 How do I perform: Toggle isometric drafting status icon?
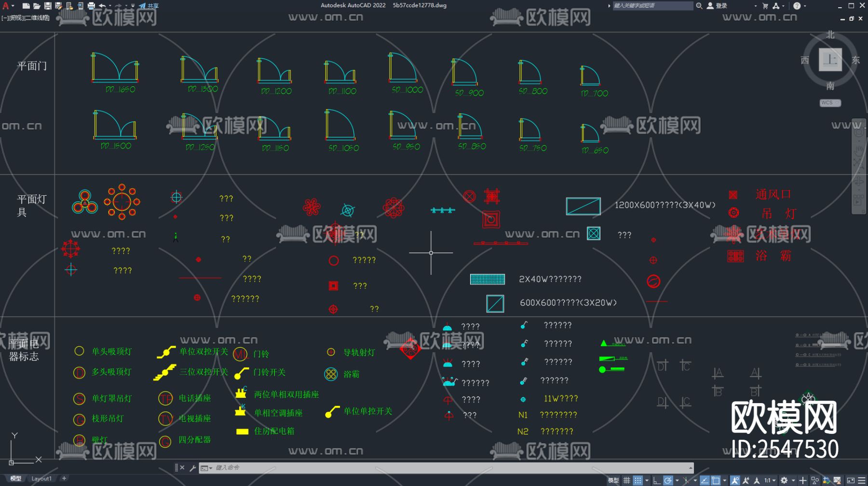pos(686,480)
